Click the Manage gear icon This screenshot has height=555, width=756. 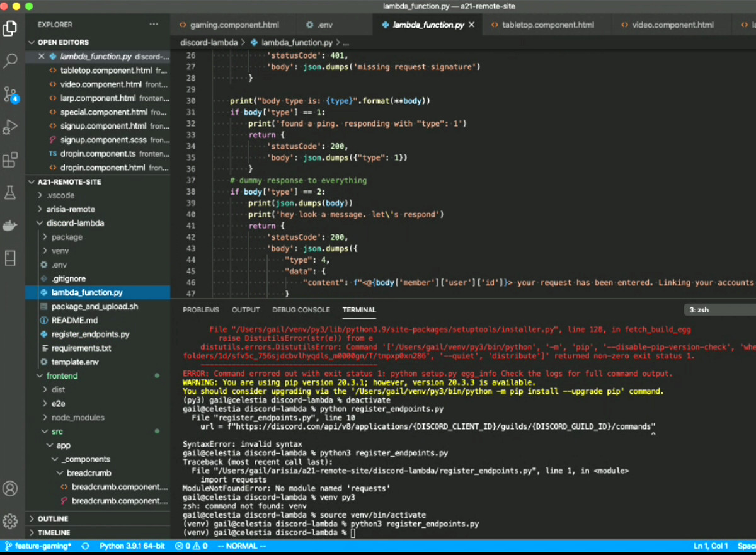(10, 521)
